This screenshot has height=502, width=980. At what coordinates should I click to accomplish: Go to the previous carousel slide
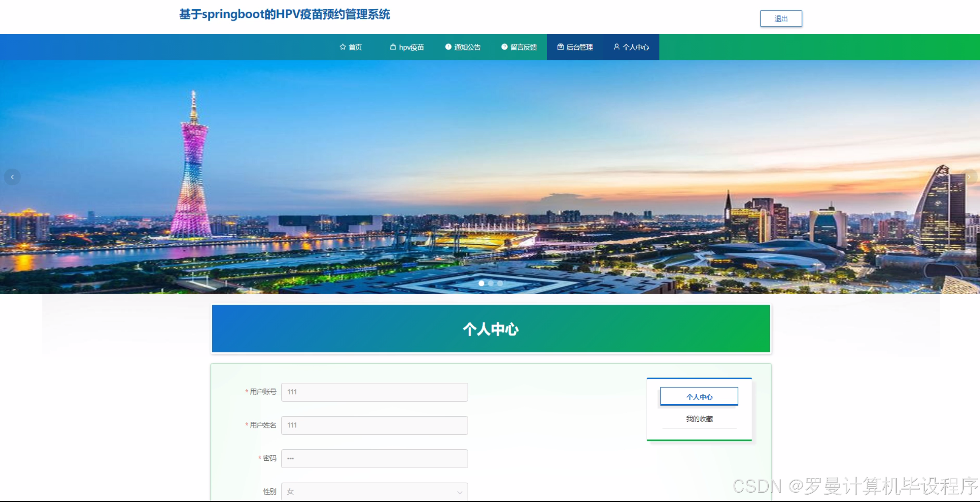[12, 177]
